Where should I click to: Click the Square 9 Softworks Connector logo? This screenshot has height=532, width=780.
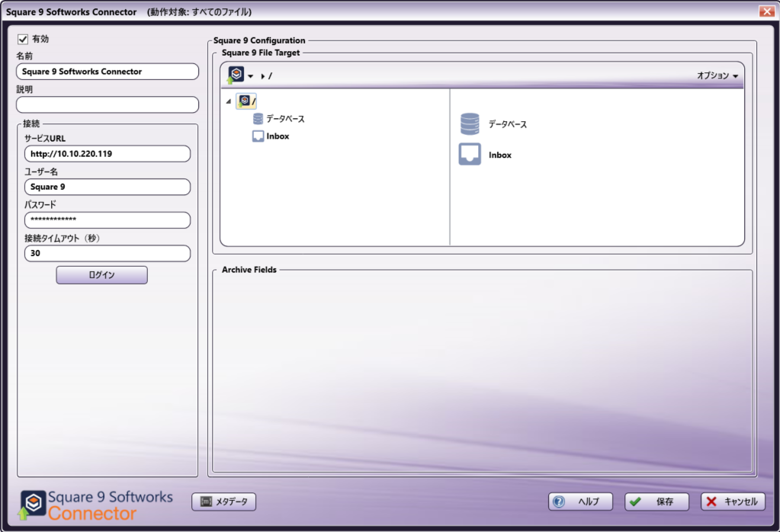pos(96,505)
